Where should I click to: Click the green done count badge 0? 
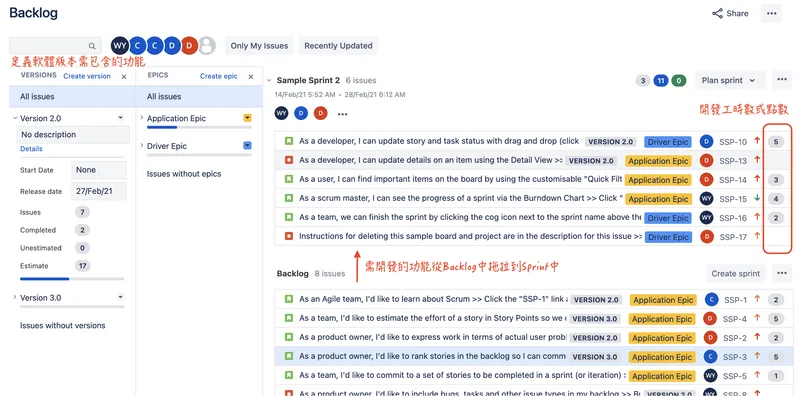point(679,81)
